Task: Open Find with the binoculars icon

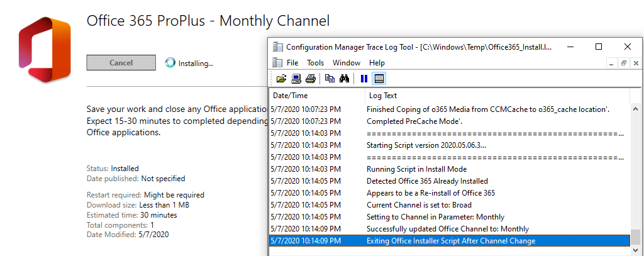Action: click(344, 79)
